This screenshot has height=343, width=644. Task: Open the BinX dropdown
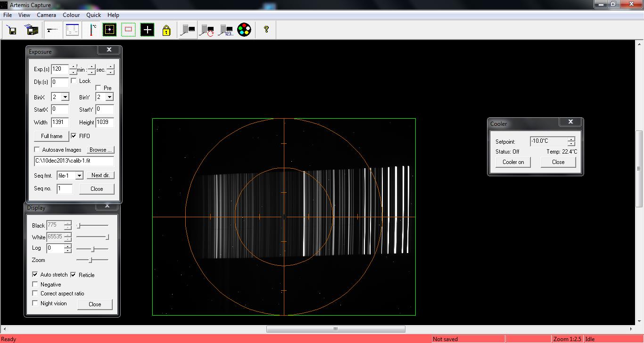65,97
